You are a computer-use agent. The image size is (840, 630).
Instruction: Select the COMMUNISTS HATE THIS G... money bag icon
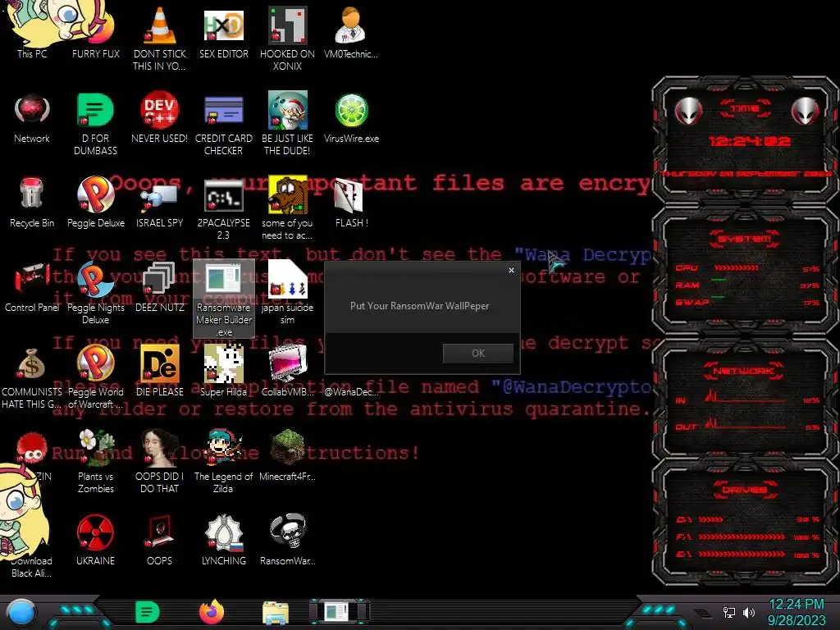[32, 377]
